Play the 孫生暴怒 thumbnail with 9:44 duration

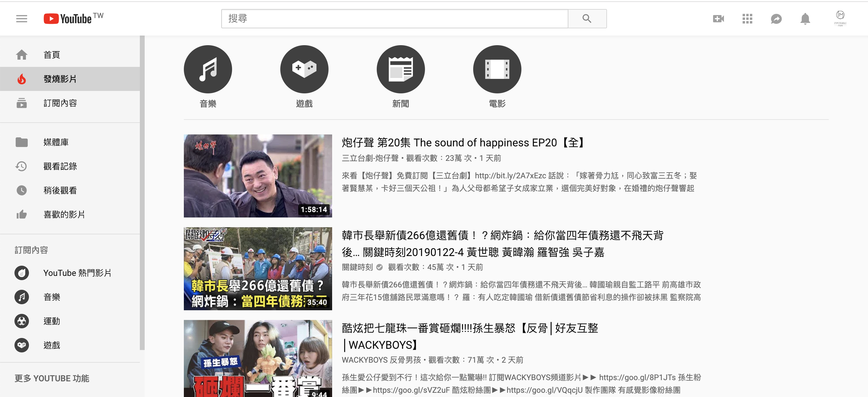coord(258,358)
